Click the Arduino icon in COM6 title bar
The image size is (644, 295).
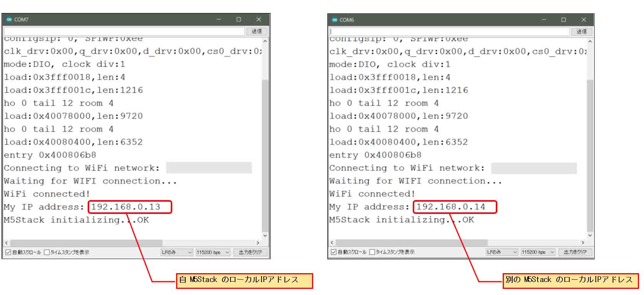335,20
